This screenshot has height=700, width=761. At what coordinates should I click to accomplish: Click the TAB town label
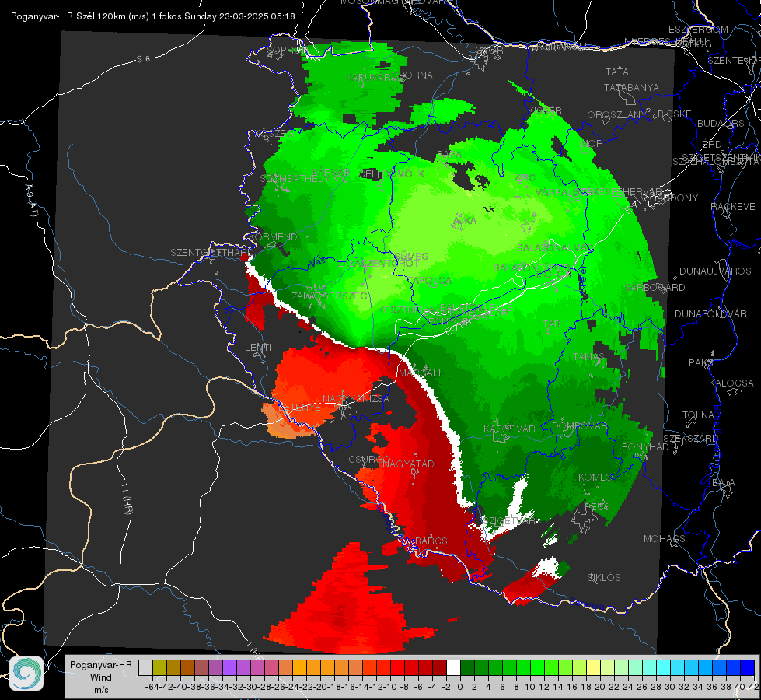click(552, 324)
